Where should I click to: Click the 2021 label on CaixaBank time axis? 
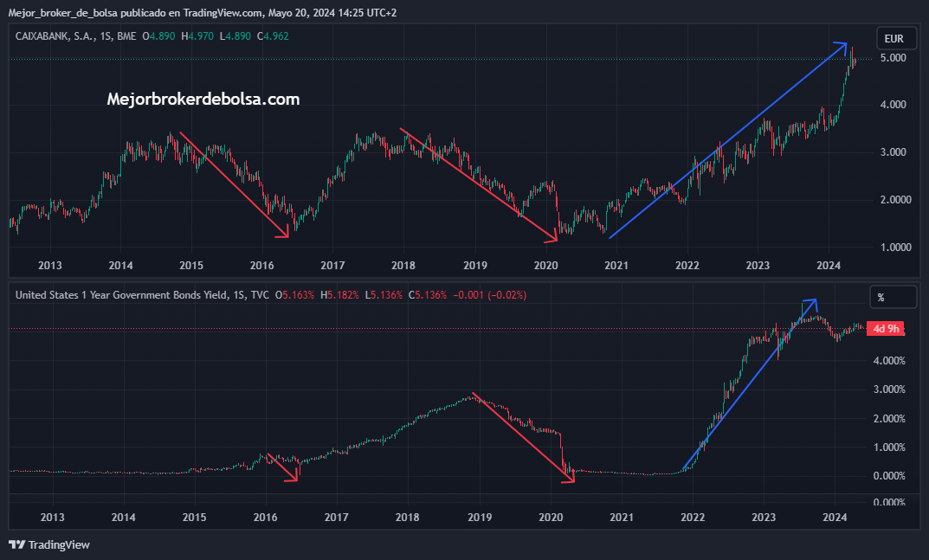[616, 265]
